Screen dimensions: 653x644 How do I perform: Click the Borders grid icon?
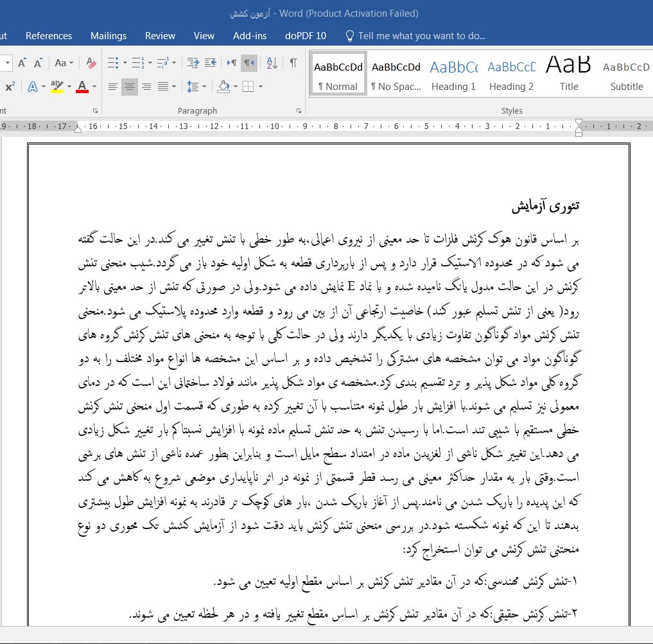tap(248, 87)
